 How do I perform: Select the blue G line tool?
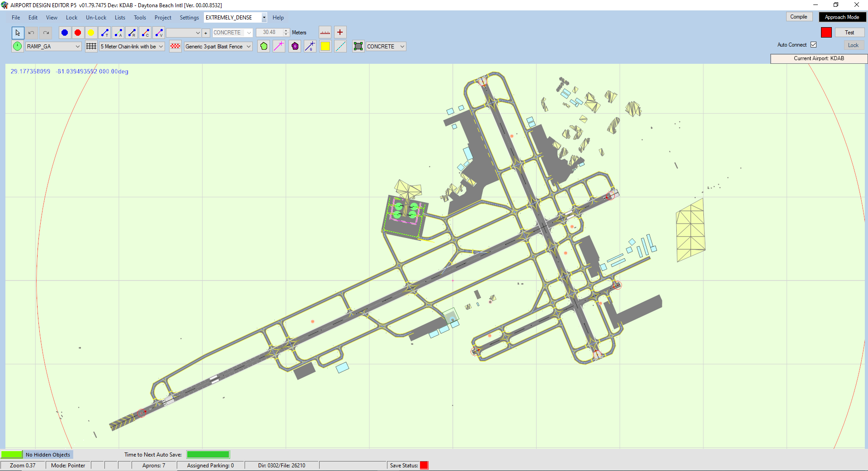coord(310,46)
